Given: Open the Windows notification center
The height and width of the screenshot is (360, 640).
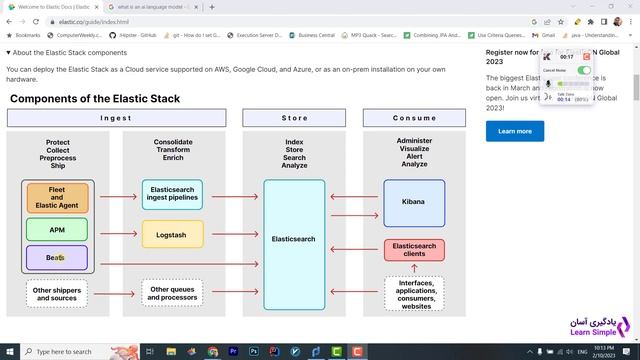Looking at the screenshot, I should (627, 351).
